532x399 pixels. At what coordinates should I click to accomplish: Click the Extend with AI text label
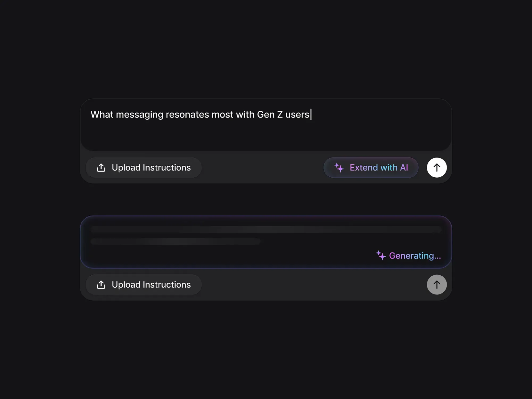click(x=379, y=168)
